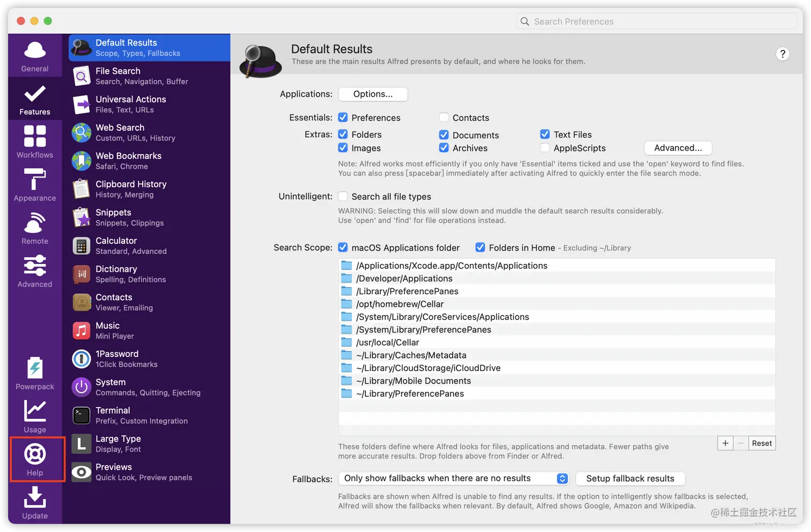Enable the AppleScripts checkbox
Screen dimensions: 811x532
point(545,148)
